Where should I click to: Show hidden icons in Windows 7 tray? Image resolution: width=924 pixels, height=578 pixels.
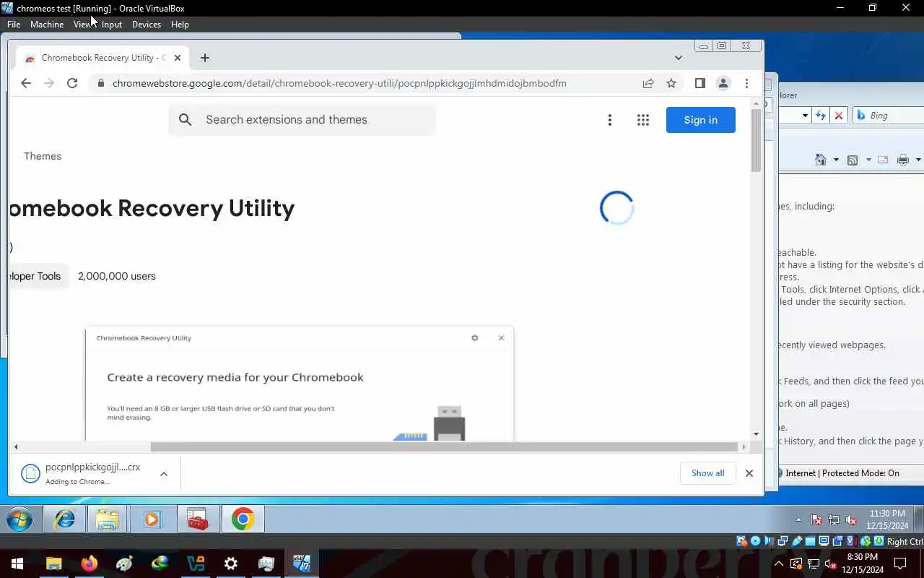click(x=798, y=520)
